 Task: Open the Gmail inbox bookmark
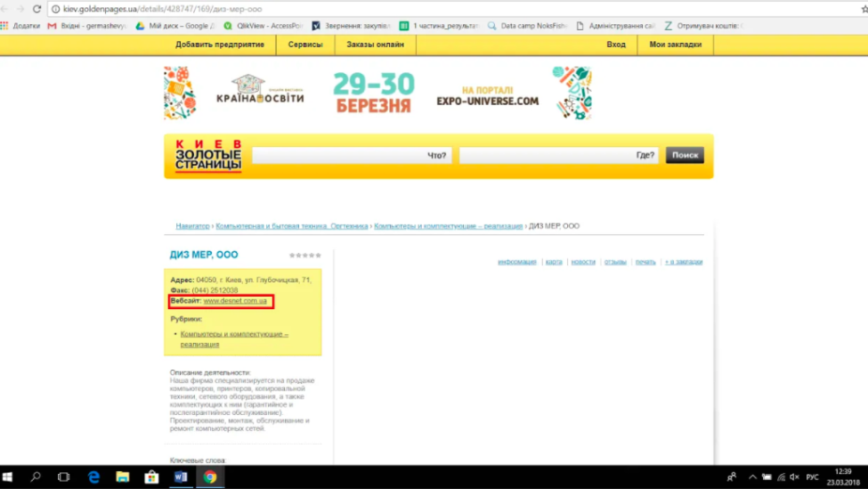click(x=85, y=26)
